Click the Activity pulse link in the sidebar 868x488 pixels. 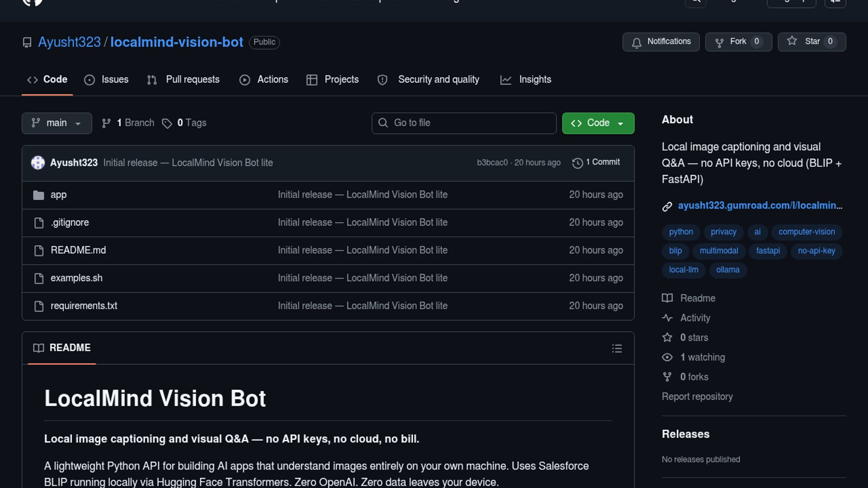[695, 318]
